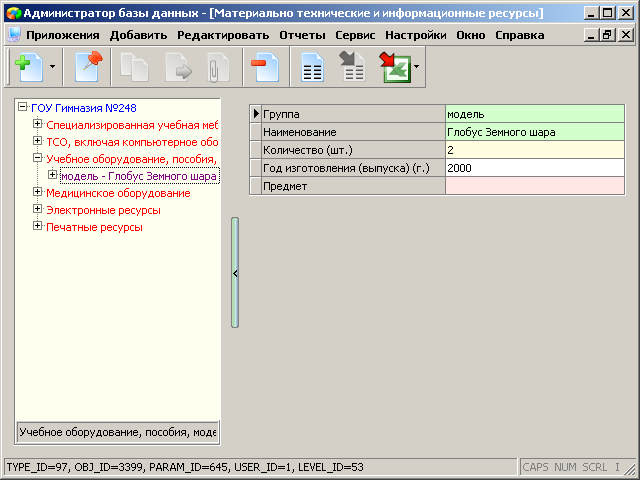Open dropdown arrow beside add record icon
Screen dimensions: 640x480
coord(51,71)
